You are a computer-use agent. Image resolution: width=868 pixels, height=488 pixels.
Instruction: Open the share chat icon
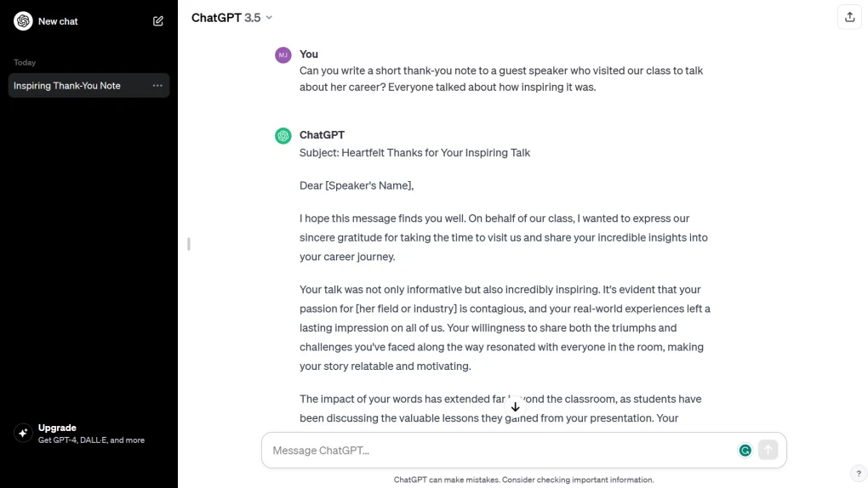(849, 17)
